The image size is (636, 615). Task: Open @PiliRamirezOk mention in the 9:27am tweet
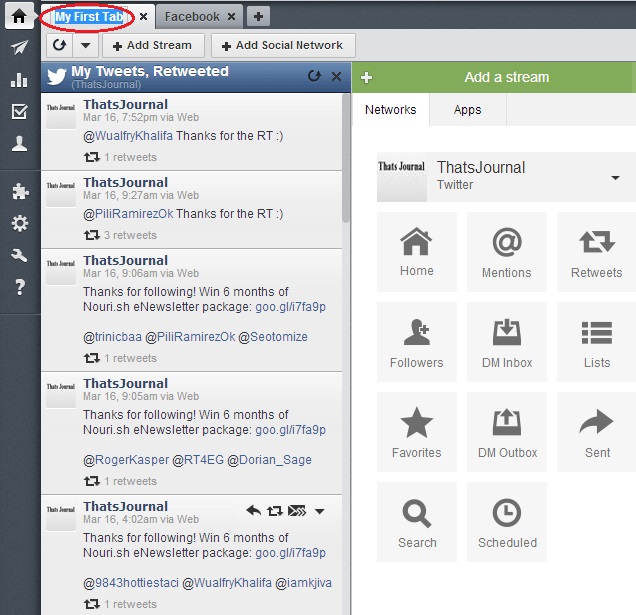[128, 213]
